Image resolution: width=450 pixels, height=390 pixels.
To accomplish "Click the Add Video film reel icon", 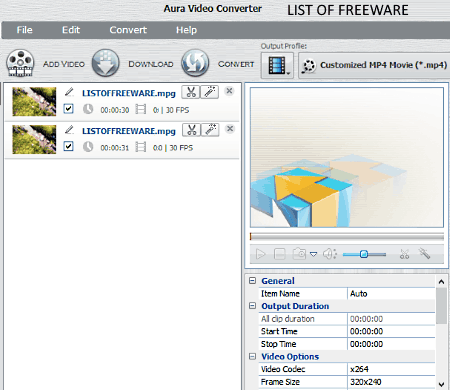I will coord(20,63).
